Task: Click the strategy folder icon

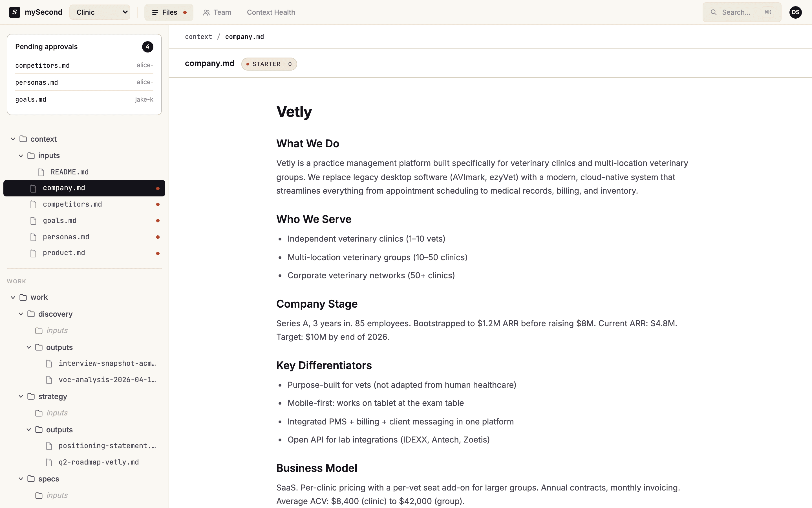Action: point(31,397)
